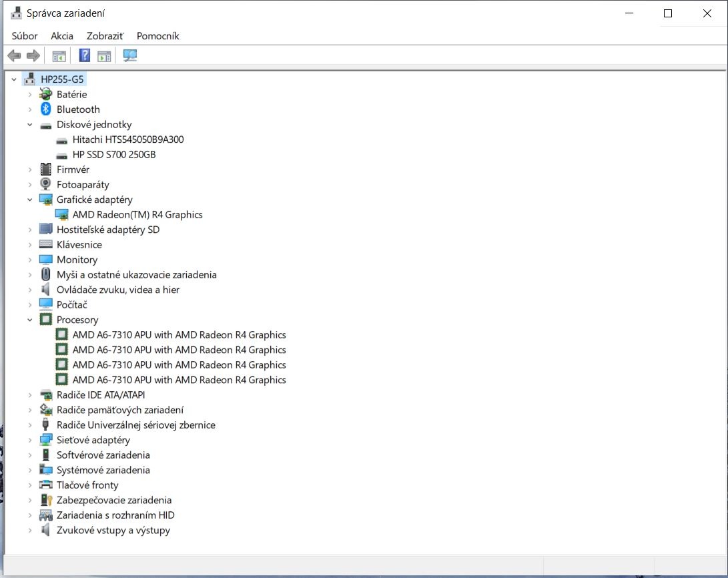The height and width of the screenshot is (578, 728).
Task: Toggle the console tree toolbar icon
Action: click(x=59, y=55)
